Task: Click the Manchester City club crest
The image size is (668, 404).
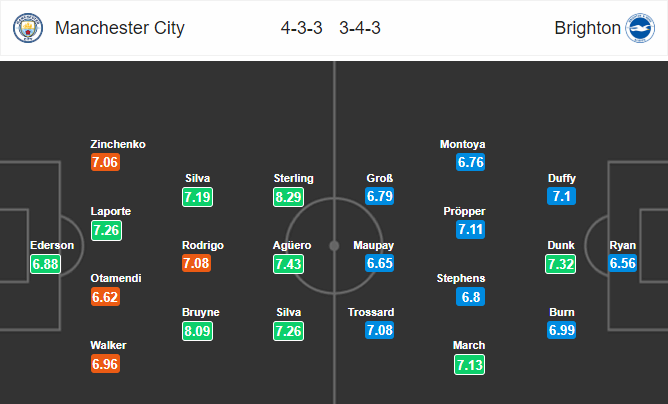Action: 29,28
